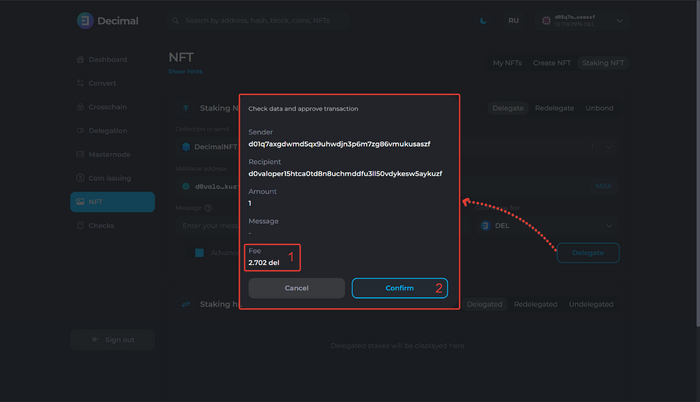Click the sender address text
Image resolution: width=700 pixels, height=402 pixels.
[x=339, y=144]
